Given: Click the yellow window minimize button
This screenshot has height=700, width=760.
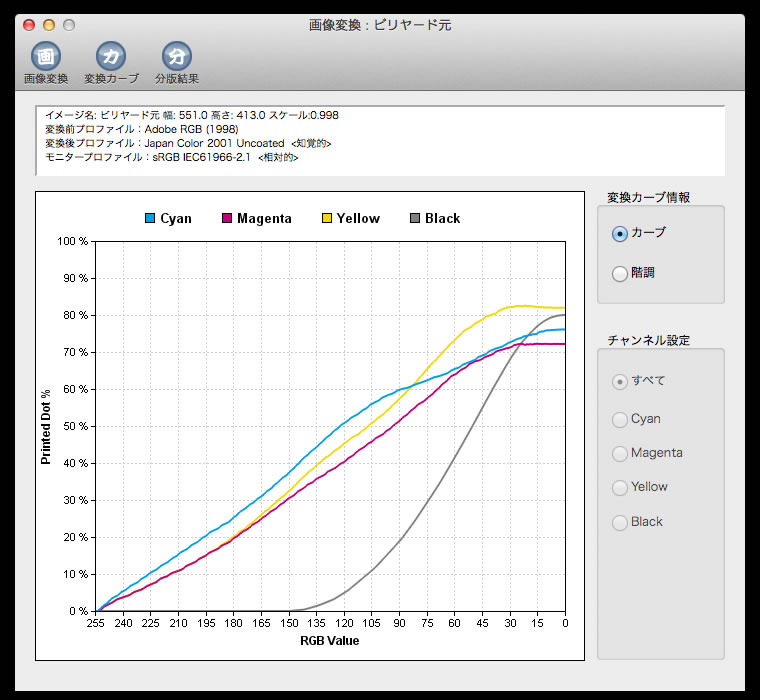Looking at the screenshot, I should coord(49,25).
